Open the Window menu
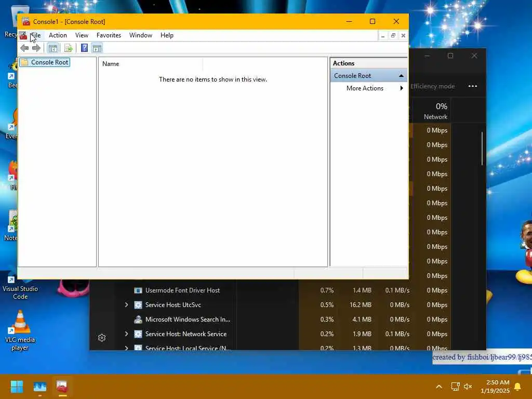Viewport: 532px width, 399px height. tap(140, 35)
